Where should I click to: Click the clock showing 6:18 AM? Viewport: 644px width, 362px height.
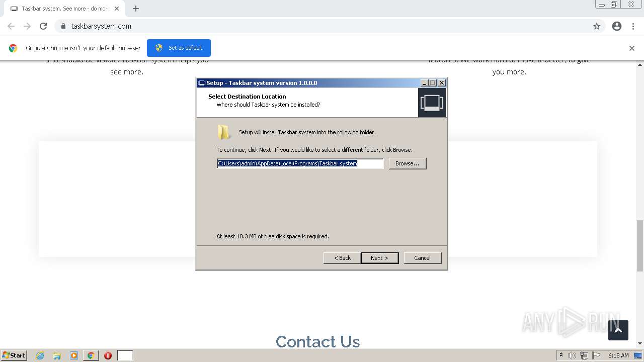pos(618,355)
